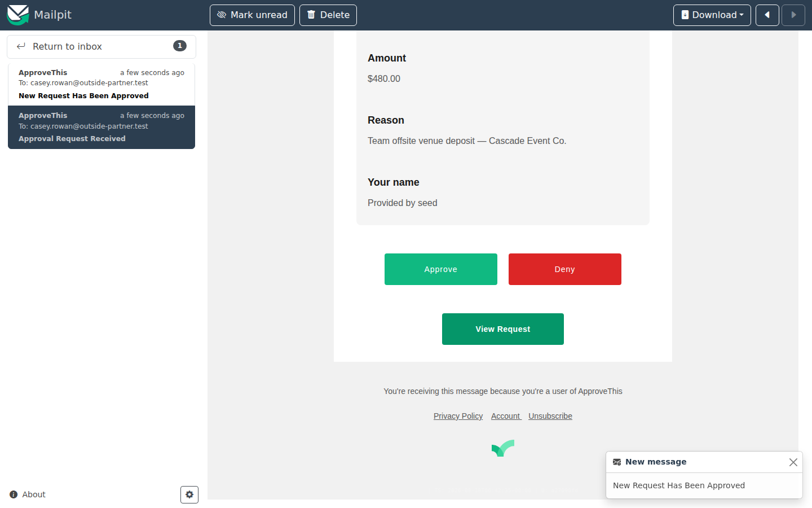The height and width of the screenshot is (508, 812).
Task: Delete the current message
Action: coord(328,15)
